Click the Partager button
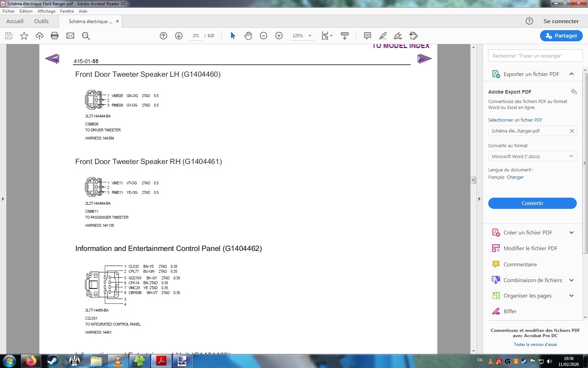 point(561,36)
